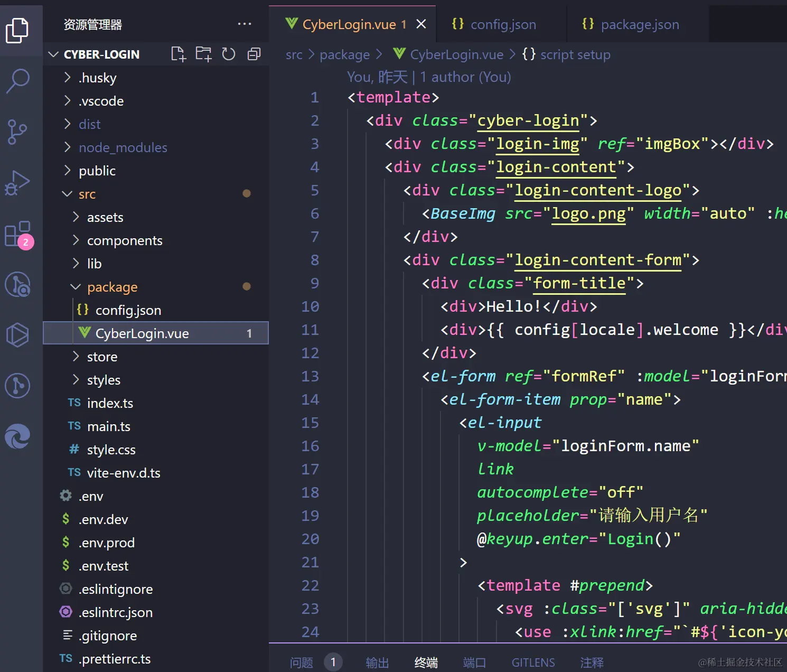The image size is (787, 672).
Task: Open the GITLENS panel tab
Action: coord(533,662)
